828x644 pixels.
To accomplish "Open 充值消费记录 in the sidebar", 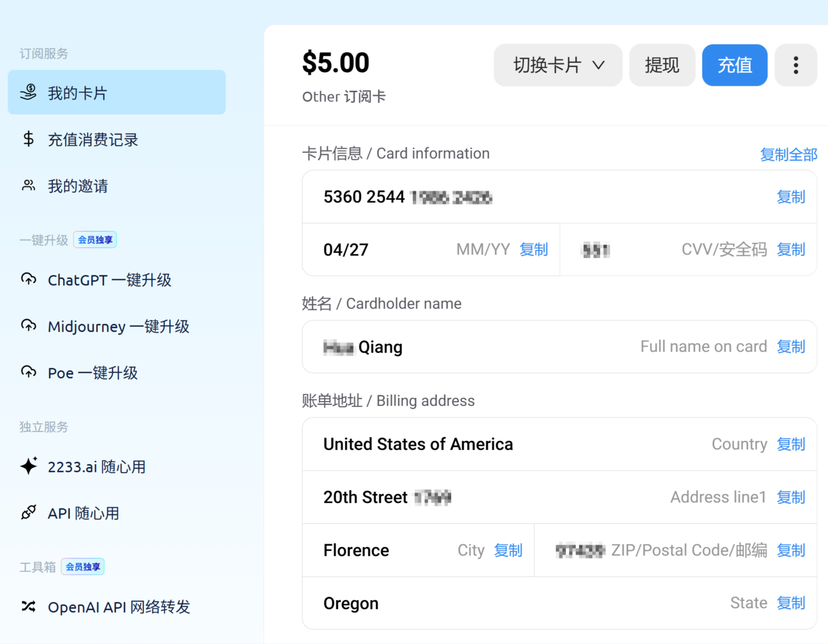I will pyautogui.click(x=117, y=139).
